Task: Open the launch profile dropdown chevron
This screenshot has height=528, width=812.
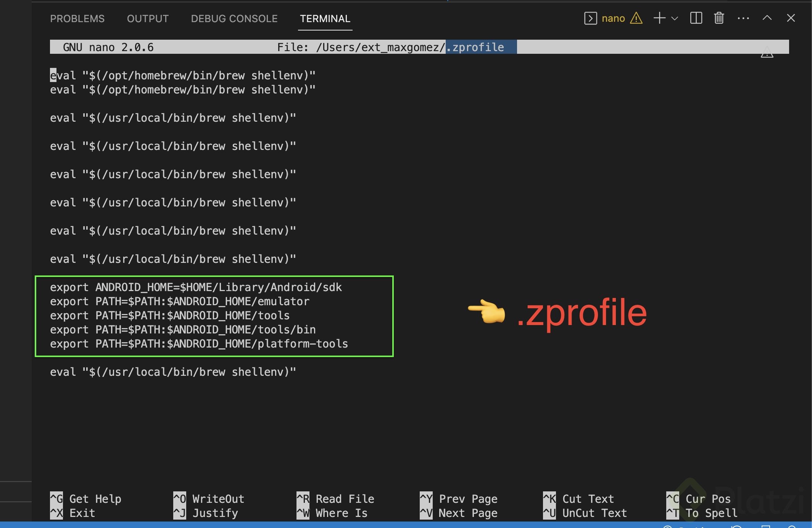Action: (x=675, y=18)
